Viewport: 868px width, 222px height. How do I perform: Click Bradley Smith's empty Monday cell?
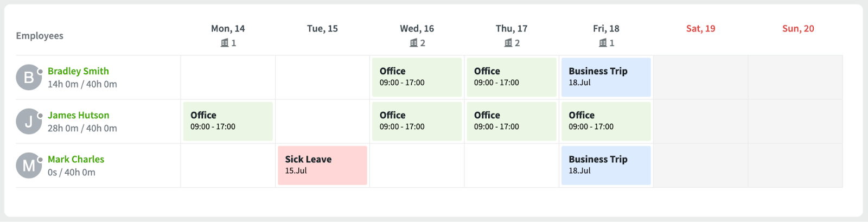tap(228, 77)
